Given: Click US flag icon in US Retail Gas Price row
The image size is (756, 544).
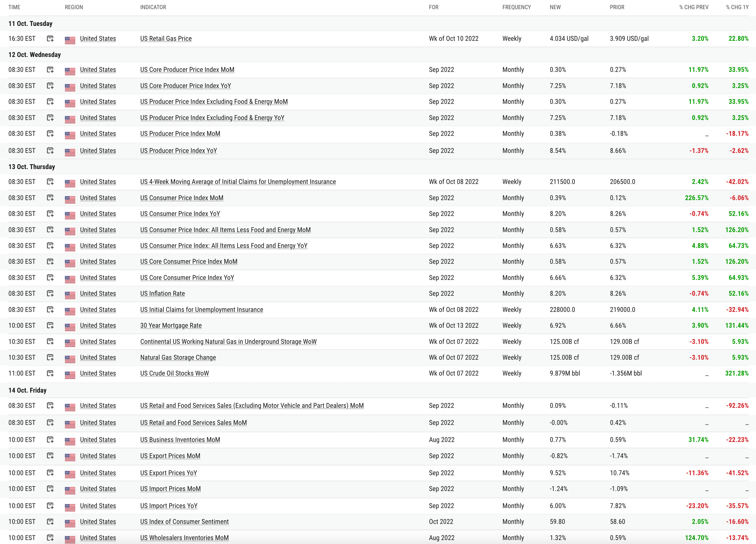Looking at the screenshot, I should click(70, 40).
